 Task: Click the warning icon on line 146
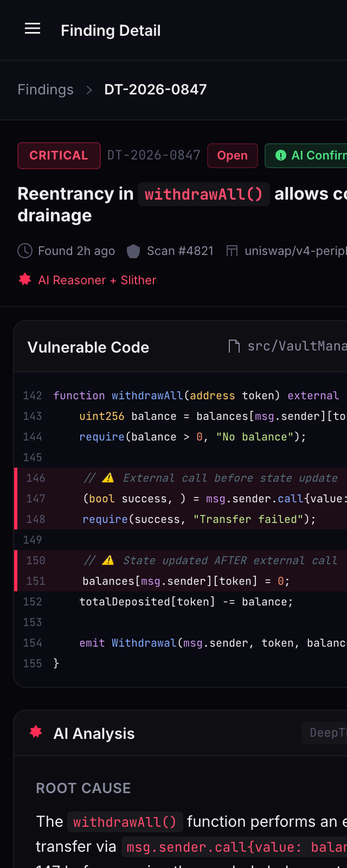108,477
